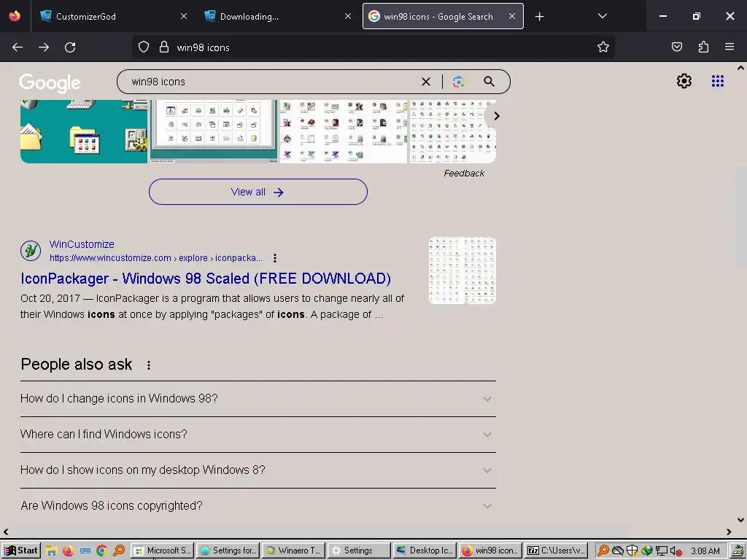Viewport: 747px width, 560px height.
Task: Switch to the Winaero T... taskbar window
Action: pyautogui.click(x=293, y=551)
